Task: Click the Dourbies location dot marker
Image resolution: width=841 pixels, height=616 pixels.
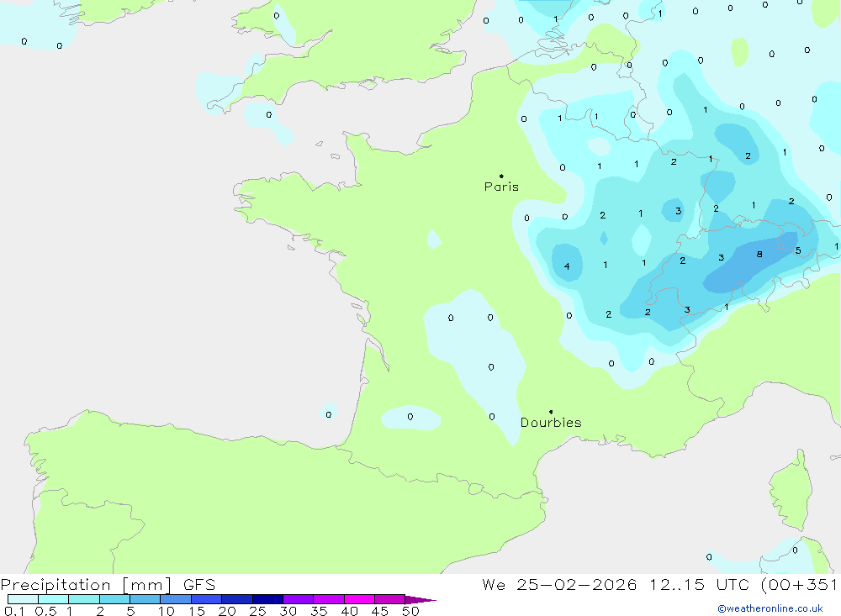Action: (551, 412)
